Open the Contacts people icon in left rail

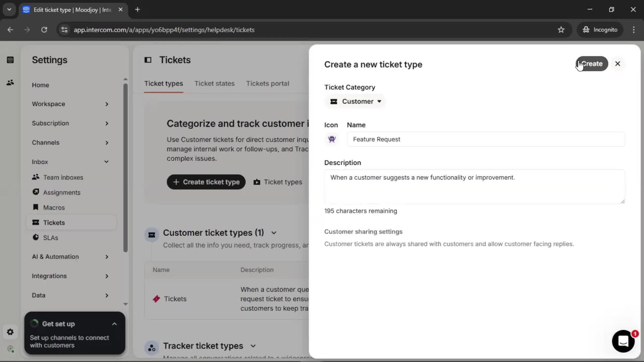point(10,82)
